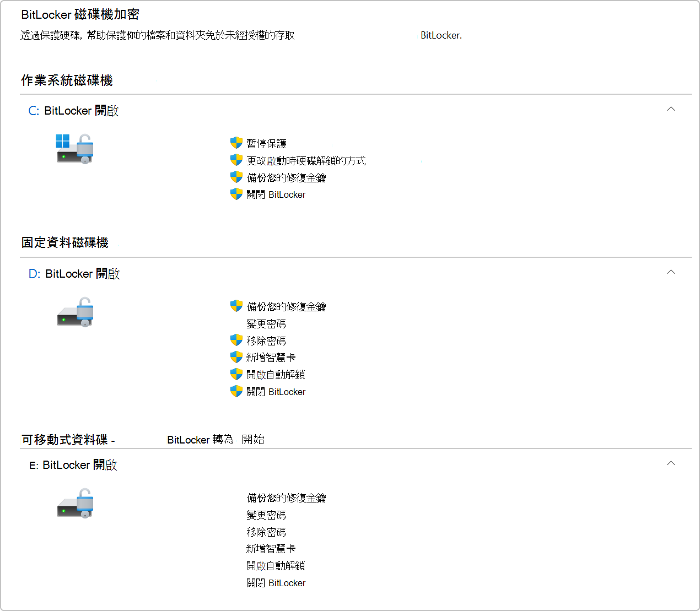Click shield icon beside D: 開啟自動解鎖

point(236,375)
